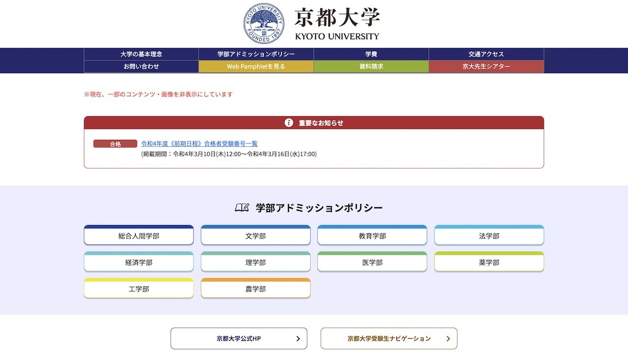This screenshot has height=364, width=628.
Task: Select the 教育学部 faculty button
Action: [x=372, y=235]
